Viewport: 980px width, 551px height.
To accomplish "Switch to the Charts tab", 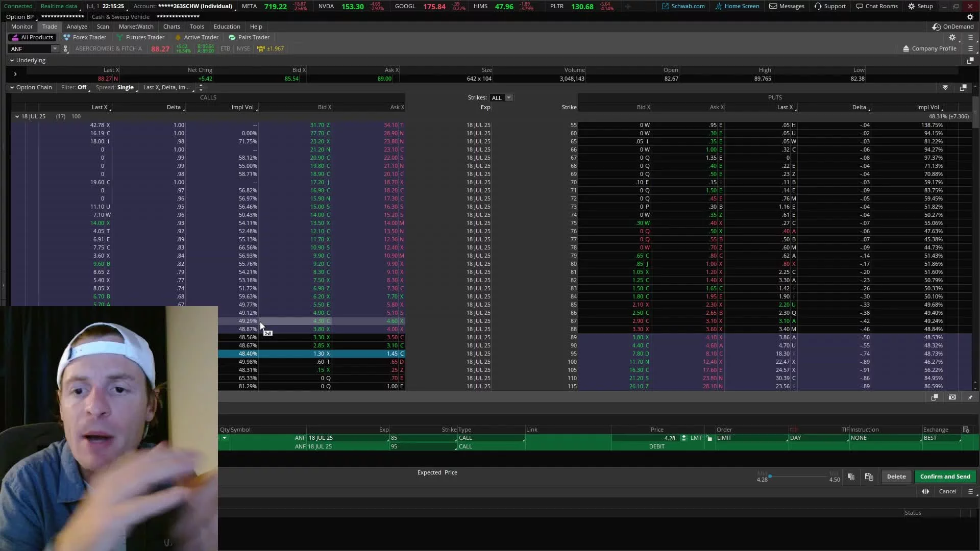I will 171,27.
